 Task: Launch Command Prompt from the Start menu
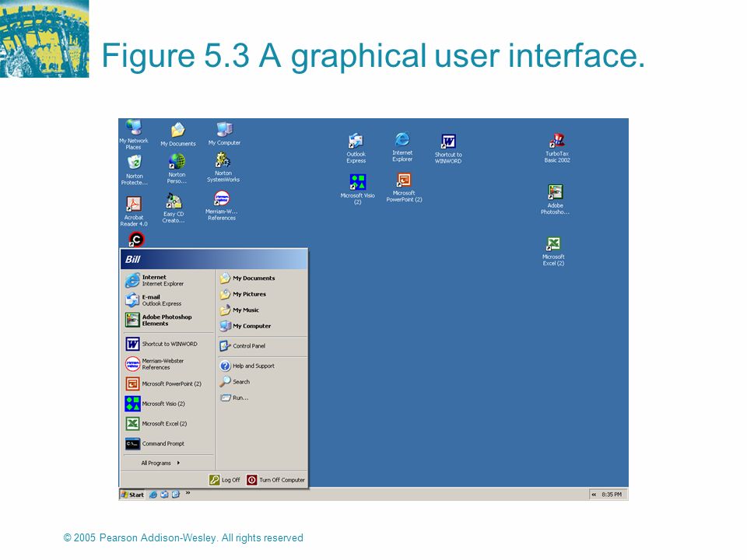coord(168,443)
